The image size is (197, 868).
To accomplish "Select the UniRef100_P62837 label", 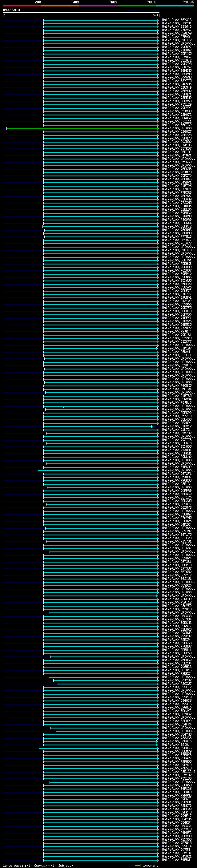I will point(177,271).
